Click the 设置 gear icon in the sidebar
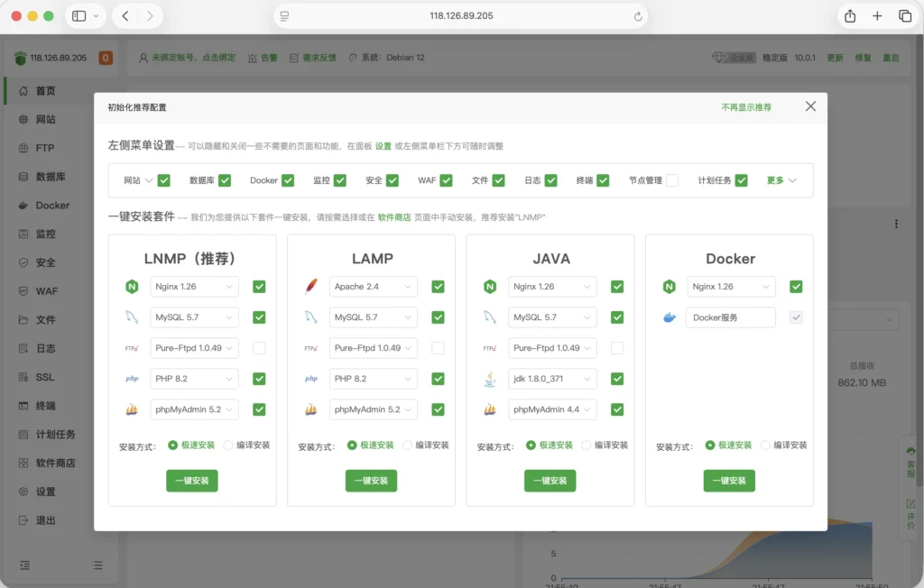 tap(23, 492)
